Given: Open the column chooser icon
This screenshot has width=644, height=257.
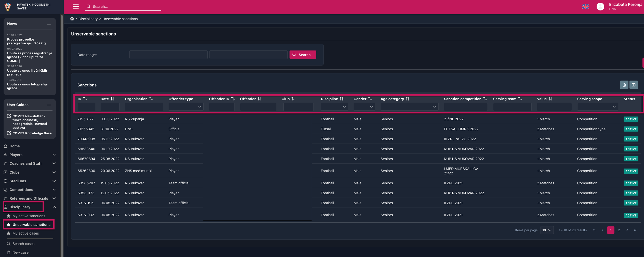Looking at the screenshot, I should tap(634, 85).
